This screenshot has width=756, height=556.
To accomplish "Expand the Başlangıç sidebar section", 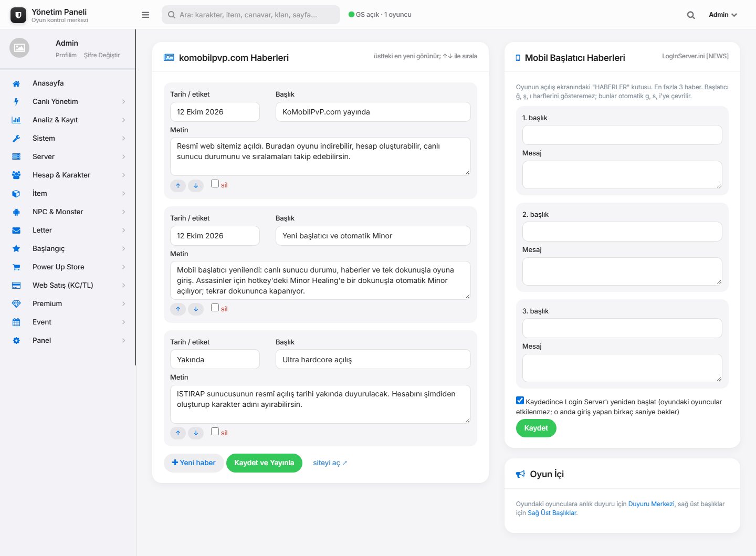I will pos(68,249).
